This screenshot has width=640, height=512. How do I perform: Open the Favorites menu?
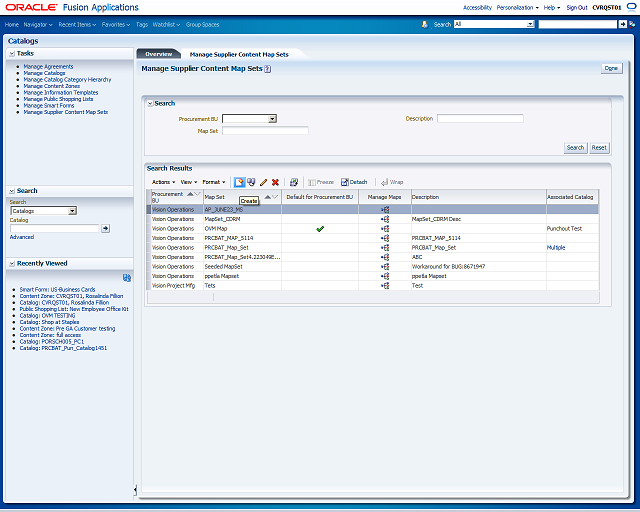(x=116, y=25)
